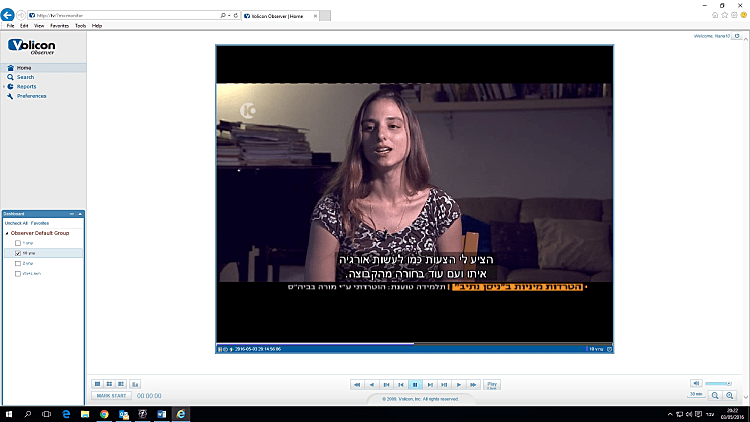
Task: Click Uncheck All link in Dashboard
Action: (15, 223)
